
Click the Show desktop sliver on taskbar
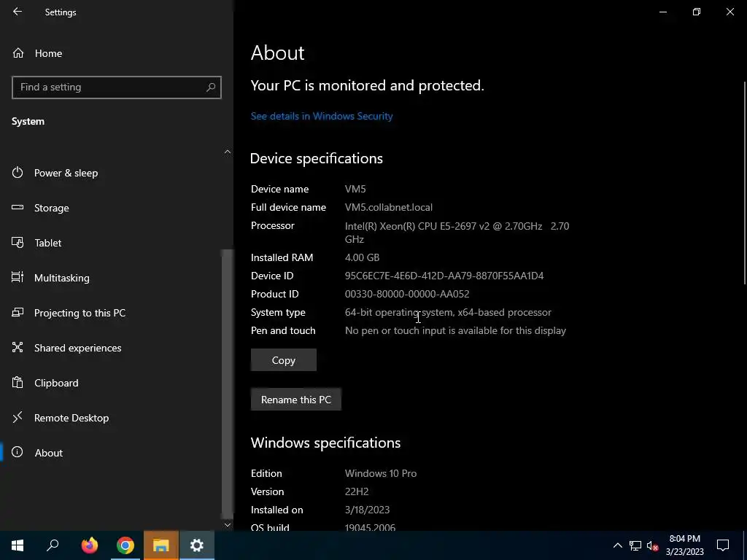point(745,545)
